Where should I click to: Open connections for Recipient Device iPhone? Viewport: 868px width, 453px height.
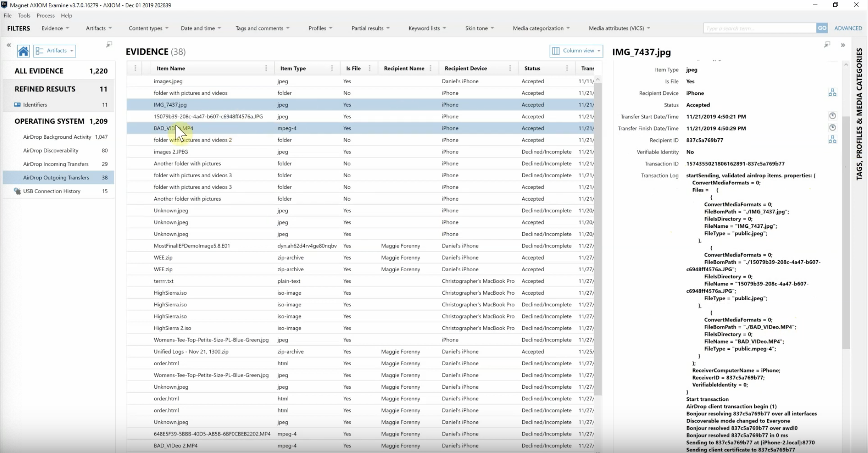click(x=832, y=92)
